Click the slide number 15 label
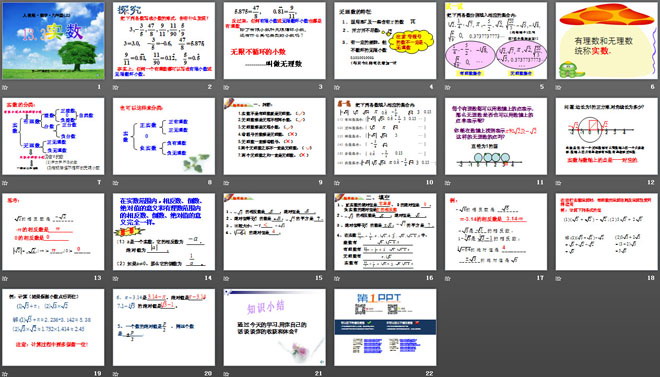The image size is (660, 377). click(319, 278)
